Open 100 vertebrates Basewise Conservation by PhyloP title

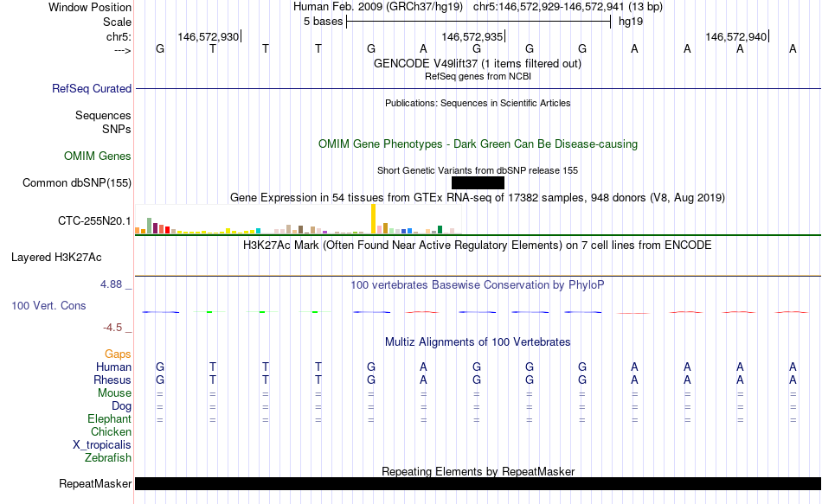[478, 285]
